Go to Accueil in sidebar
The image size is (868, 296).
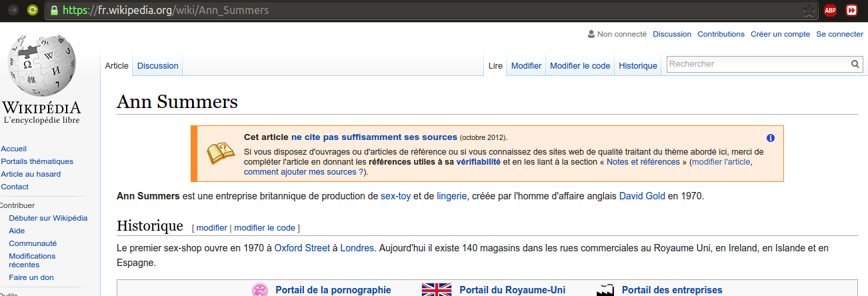[14, 149]
